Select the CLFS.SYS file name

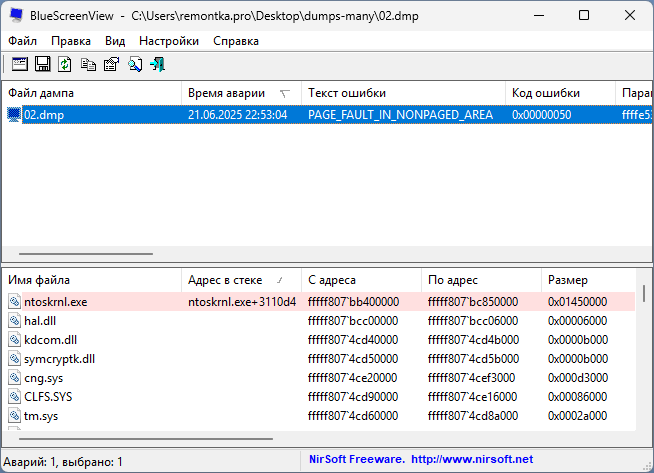(48, 397)
